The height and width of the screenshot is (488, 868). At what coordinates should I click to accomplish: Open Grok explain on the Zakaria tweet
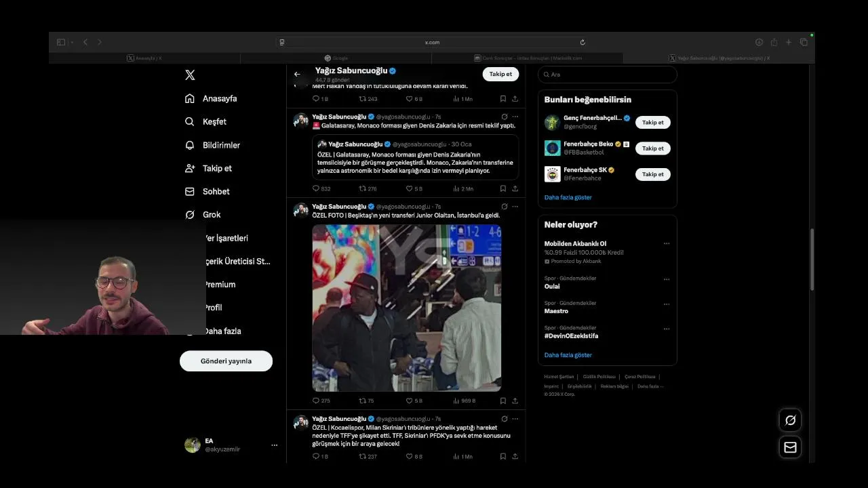click(x=504, y=117)
